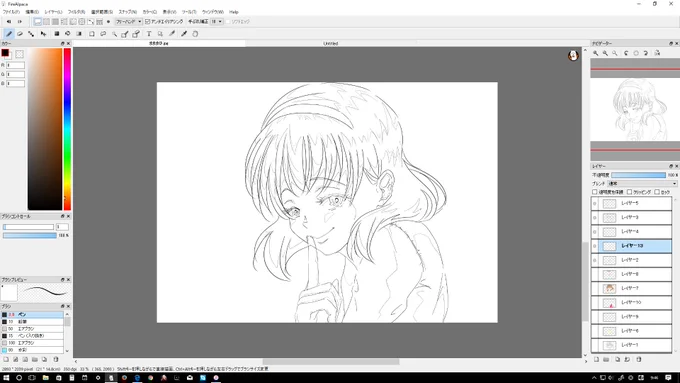This screenshot has height=383, width=680.
Task: Rotate canvas left in Navigator
Action: tap(626, 53)
